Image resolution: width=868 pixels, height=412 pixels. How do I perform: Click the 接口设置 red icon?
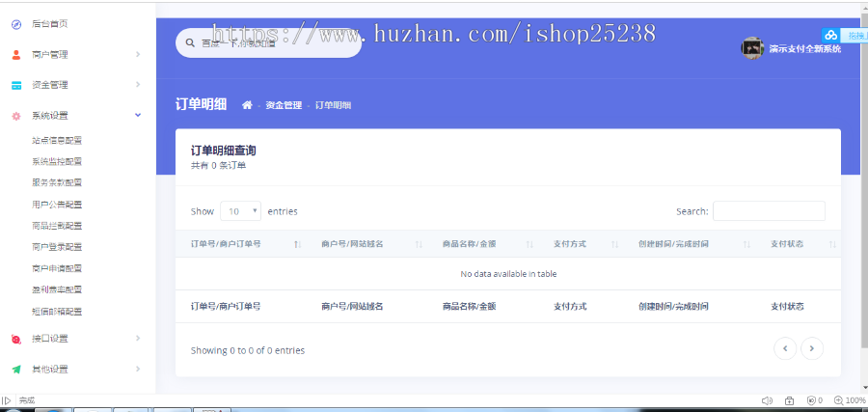click(x=16, y=339)
